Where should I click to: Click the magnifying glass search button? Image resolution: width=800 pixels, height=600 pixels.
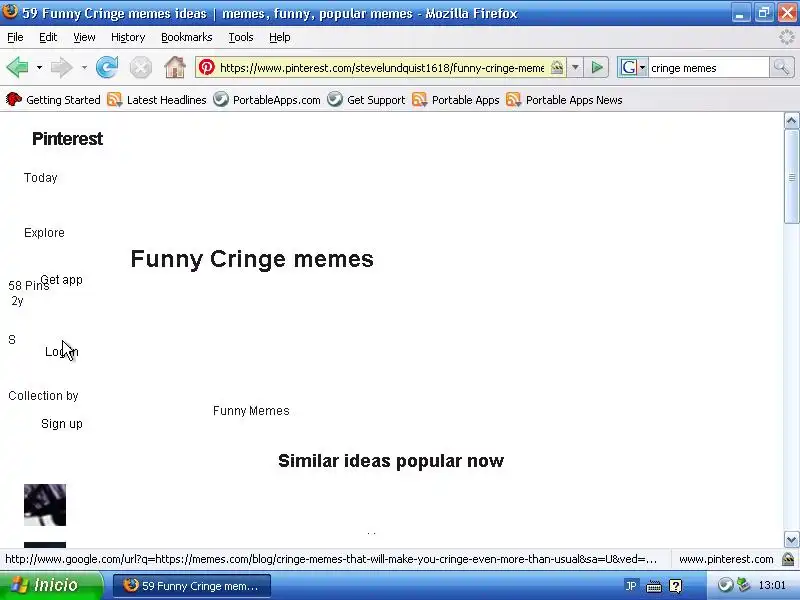click(782, 67)
